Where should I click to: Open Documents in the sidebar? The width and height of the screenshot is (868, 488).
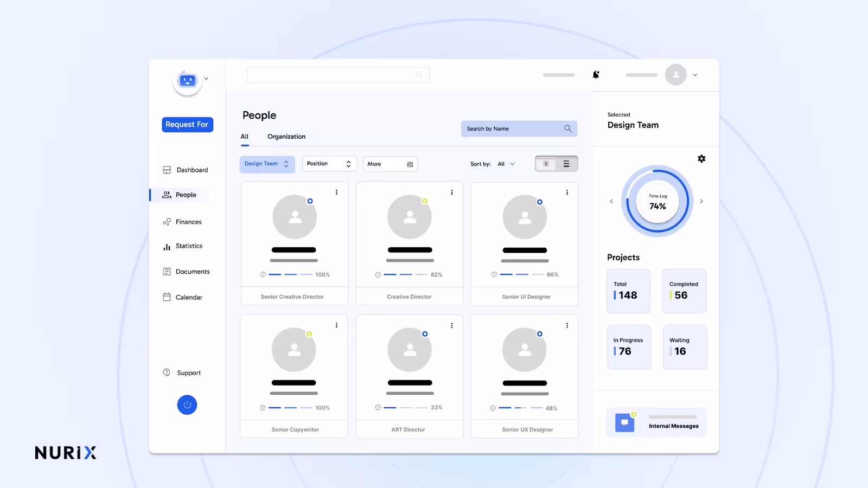186,272
